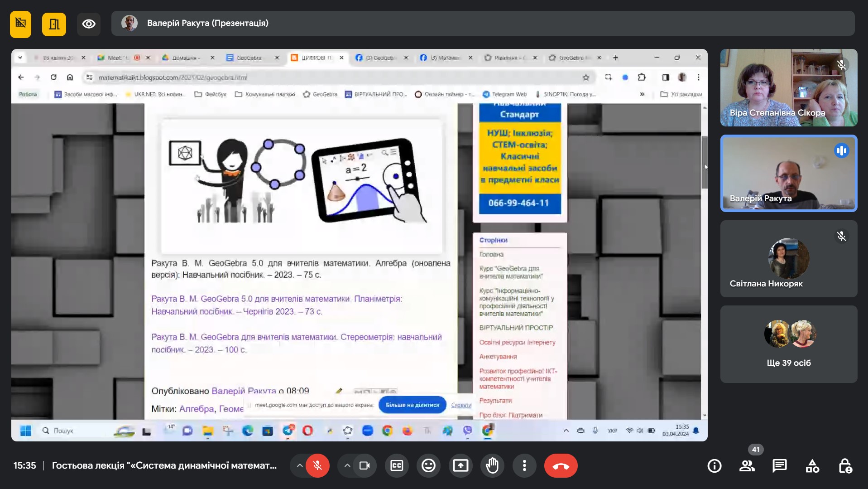Click the Сховати link in sharing bar
This screenshot has width=868, height=489.
(461, 405)
